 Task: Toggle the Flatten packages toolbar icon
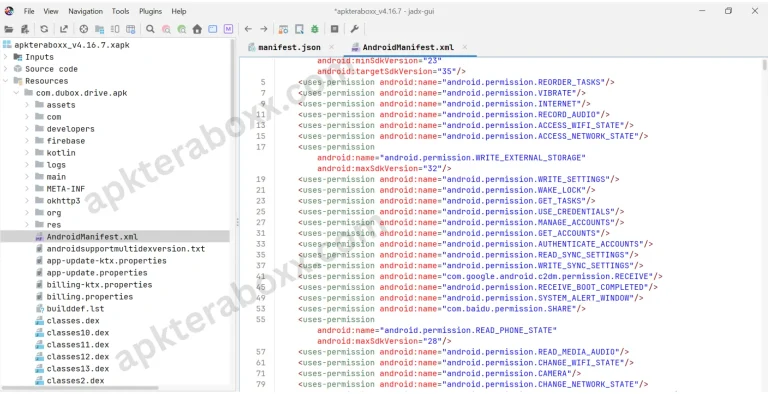(x=99, y=29)
